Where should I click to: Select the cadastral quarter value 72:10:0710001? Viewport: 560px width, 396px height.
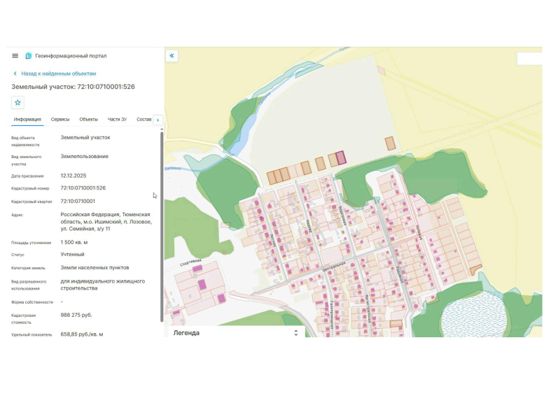78,201
